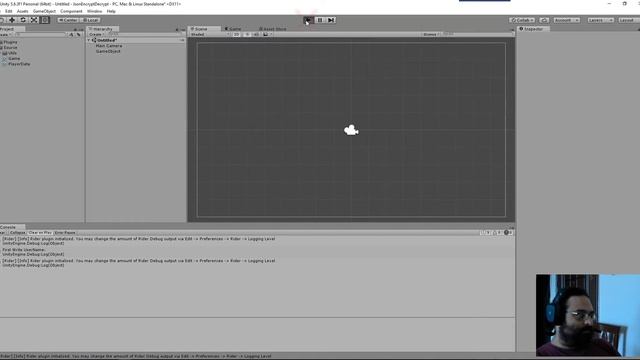Select the Rotate tool in toolbar

click(x=23, y=20)
